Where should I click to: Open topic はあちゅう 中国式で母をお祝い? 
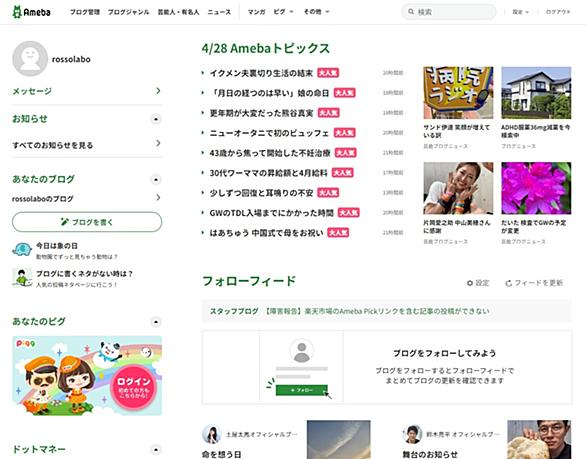tap(266, 233)
